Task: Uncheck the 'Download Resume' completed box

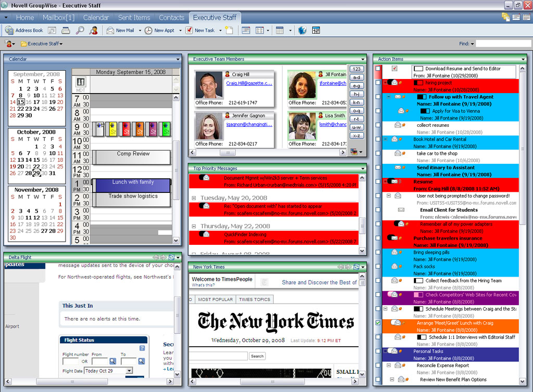Action: [x=395, y=69]
